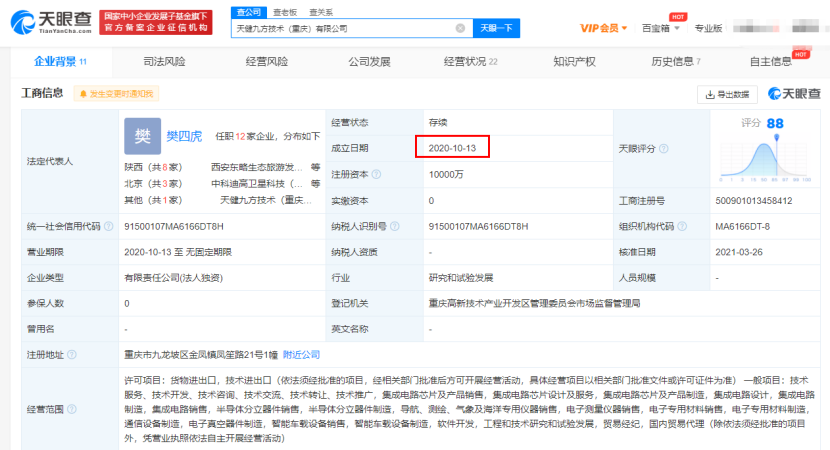This screenshot has height=450, width=830.
Task: Click the industry value 研究和试验发展
Action: pyautogui.click(x=461, y=277)
